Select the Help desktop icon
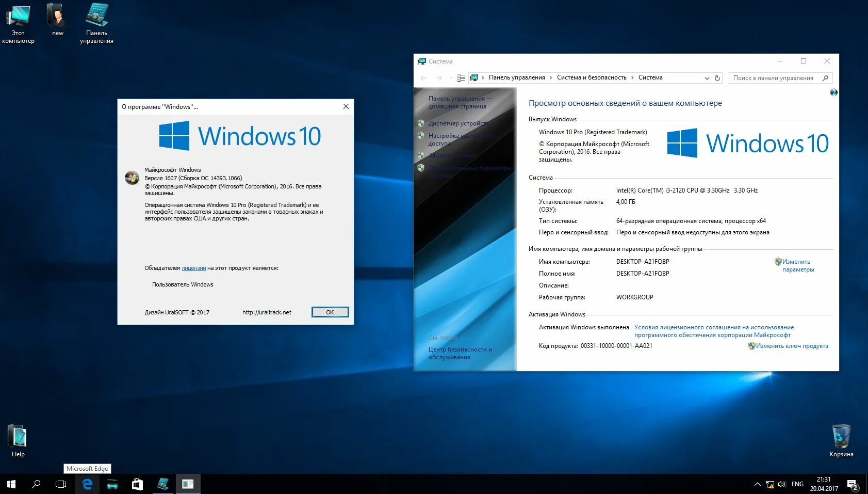The image size is (868, 494). (18, 441)
